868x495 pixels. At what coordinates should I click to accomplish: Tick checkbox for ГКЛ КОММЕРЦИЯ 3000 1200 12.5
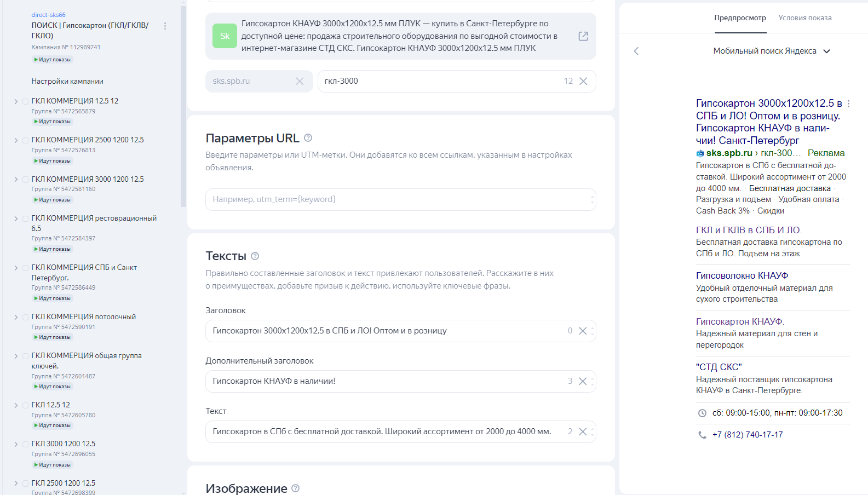tap(25, 180)
